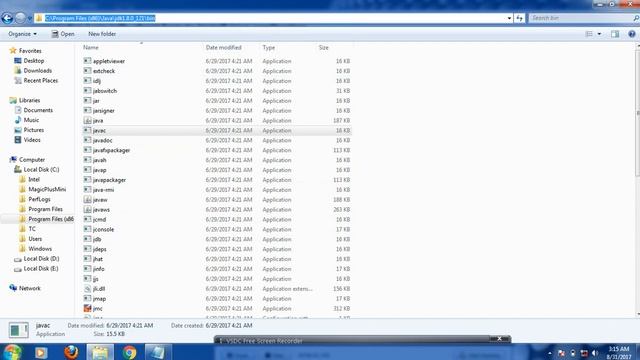
Task: Select the jabswitch application icon
Action: [87, 91]
